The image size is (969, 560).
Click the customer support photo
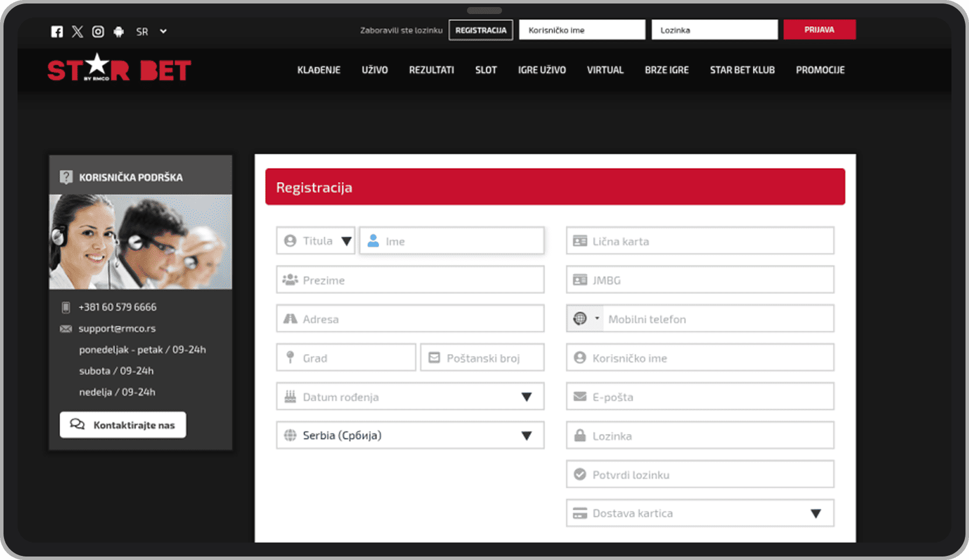point(141,242)
